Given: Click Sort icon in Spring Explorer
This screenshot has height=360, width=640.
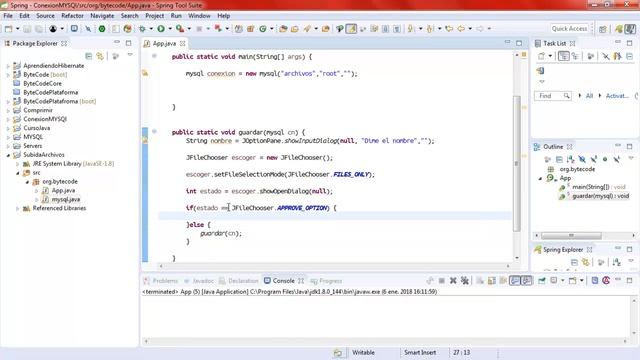Looking at the screenshot, I should (617, 262).
